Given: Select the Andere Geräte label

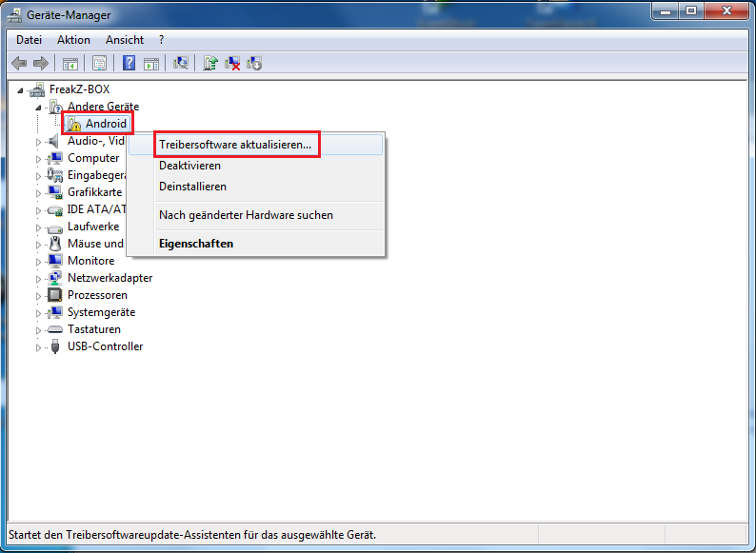Looking at the screenshot, I should (103, 107).
